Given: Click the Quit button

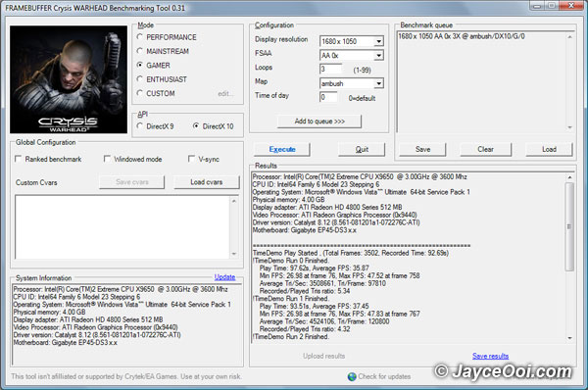Looking at the screenshot, I should click(362, 149).
